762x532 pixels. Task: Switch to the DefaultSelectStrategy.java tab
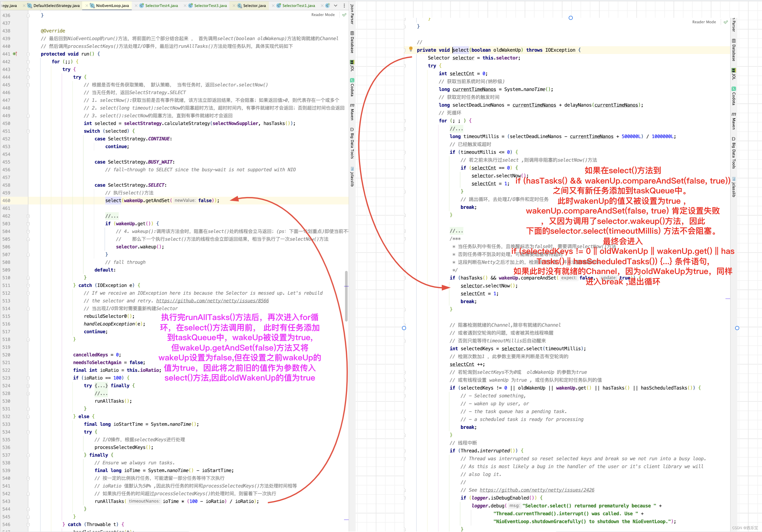tap(56, 6)
